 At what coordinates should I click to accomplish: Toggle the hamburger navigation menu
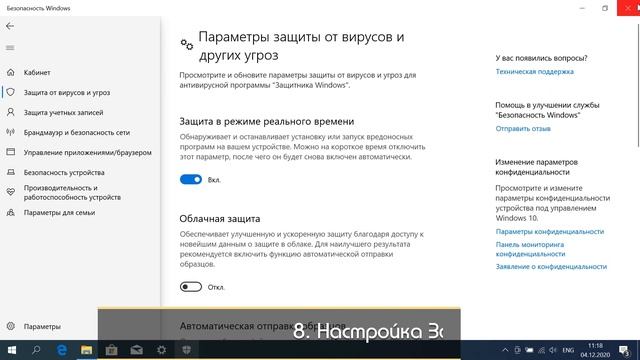[10, 48]
